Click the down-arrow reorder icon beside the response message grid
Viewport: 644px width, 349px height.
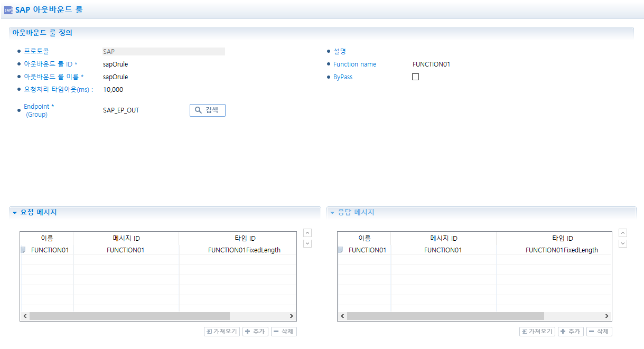tap(622, 243)
